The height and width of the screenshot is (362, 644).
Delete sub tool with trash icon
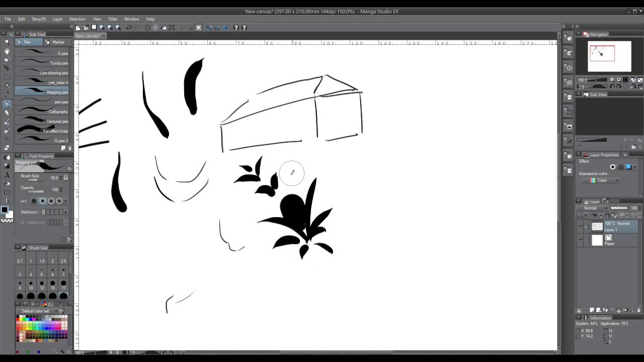(x=70, y=148)
